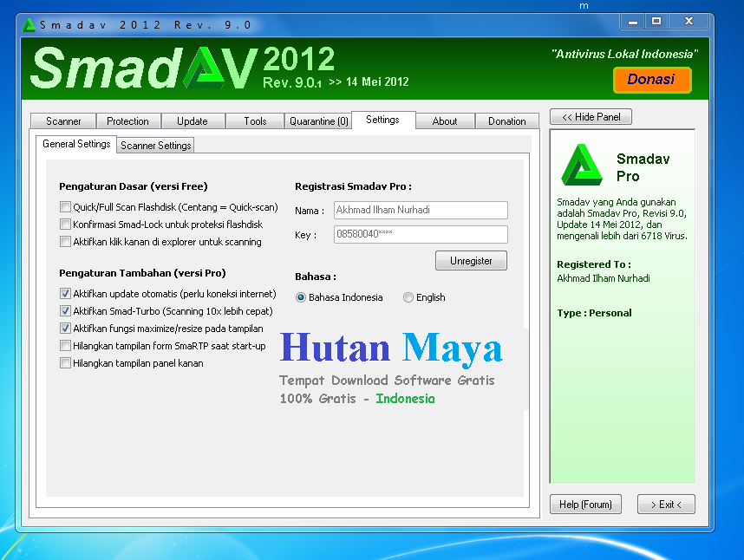744x560 pixels.
Task: Uncheck Aktifkan update otomatis option
Action: (x=66, y=294)
